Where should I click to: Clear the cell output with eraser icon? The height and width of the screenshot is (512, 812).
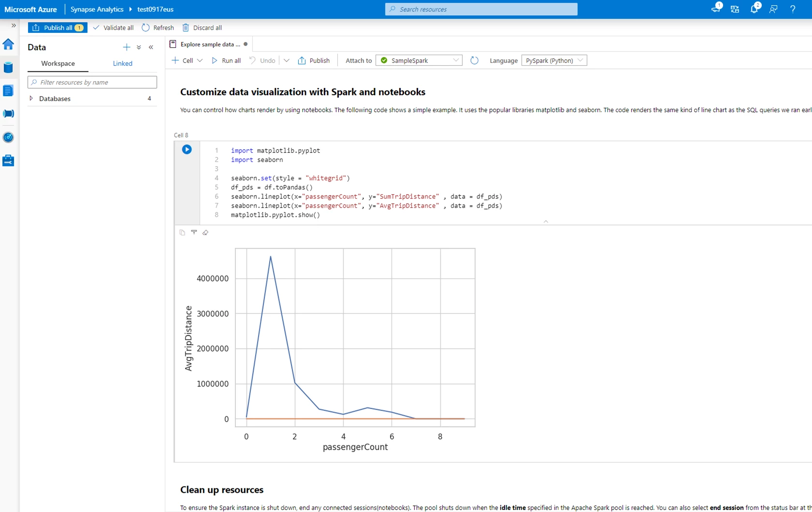[x=205, y=232]
